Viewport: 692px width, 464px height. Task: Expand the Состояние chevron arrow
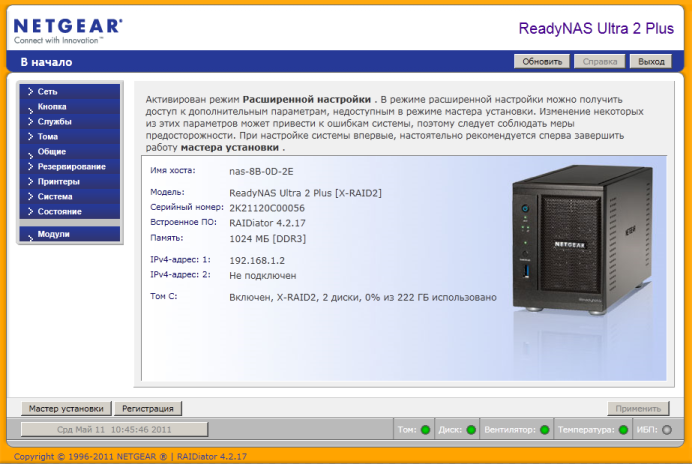30,211
